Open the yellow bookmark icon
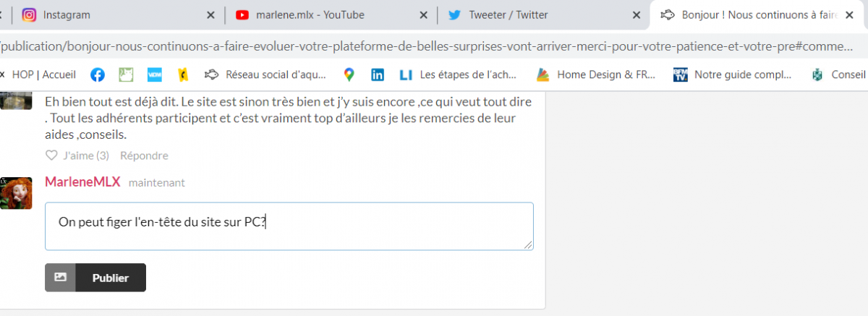 click(x=184, y=74)
